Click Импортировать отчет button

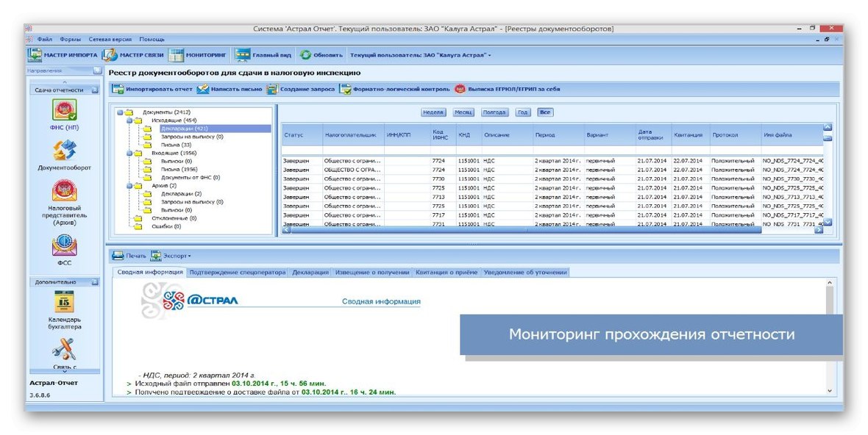(152, 89)
